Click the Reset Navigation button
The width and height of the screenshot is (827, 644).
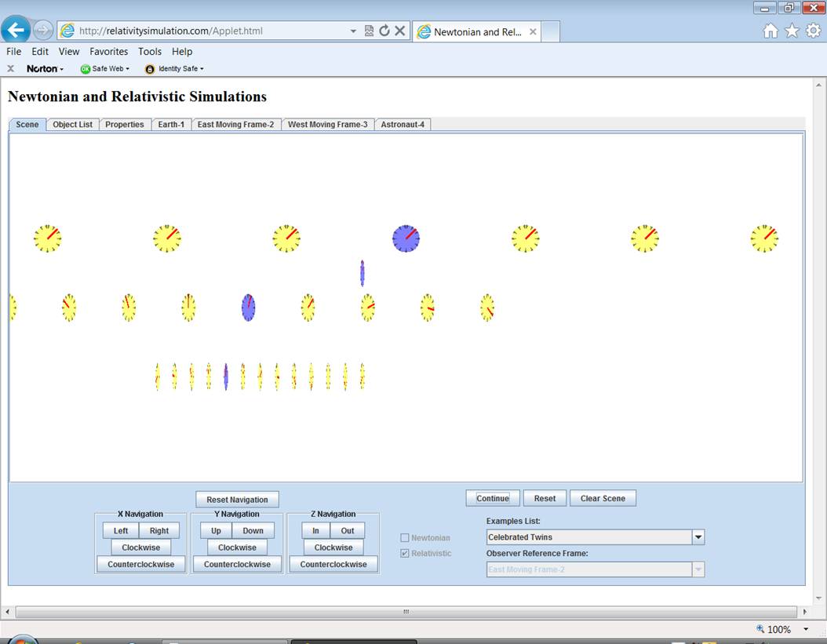tap(237, 500)
